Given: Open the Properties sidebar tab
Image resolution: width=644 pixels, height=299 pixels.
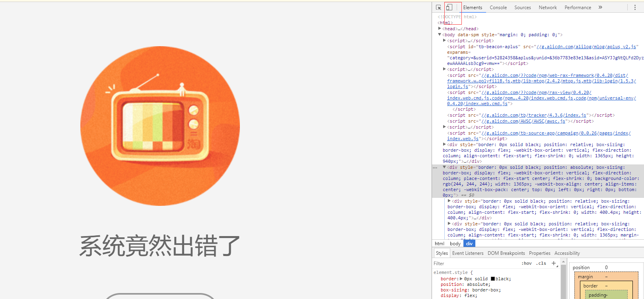Looking at the screenshot, I should [x=539, y=253].
